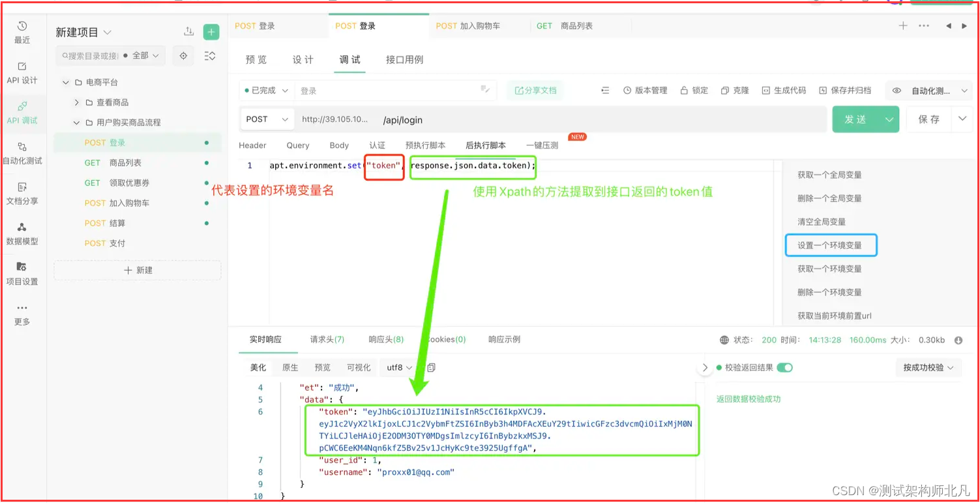This screenshot has width=980, height=503.
Task: Disable the 校验返回结果 switch
Action: tap(786, 367)
